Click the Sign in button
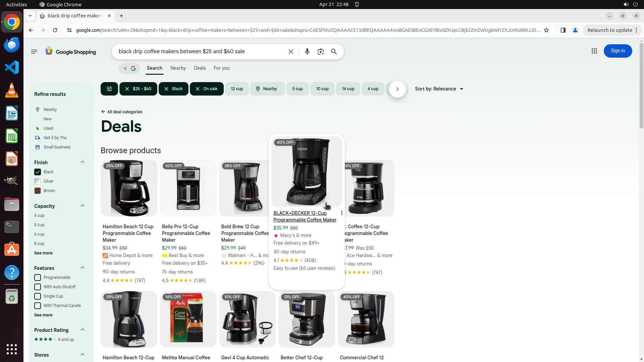 pyautogui.click(x=618, y=51)
